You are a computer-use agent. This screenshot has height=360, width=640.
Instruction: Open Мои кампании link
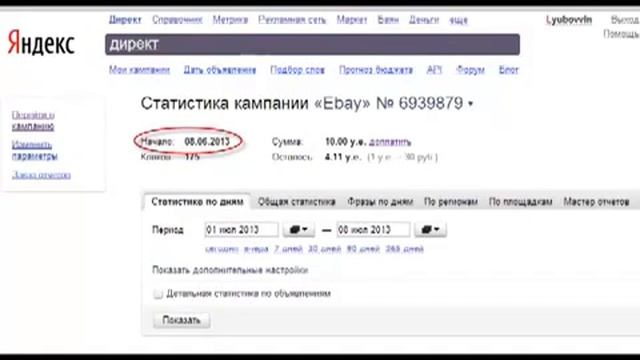click(x=139, y=70)
